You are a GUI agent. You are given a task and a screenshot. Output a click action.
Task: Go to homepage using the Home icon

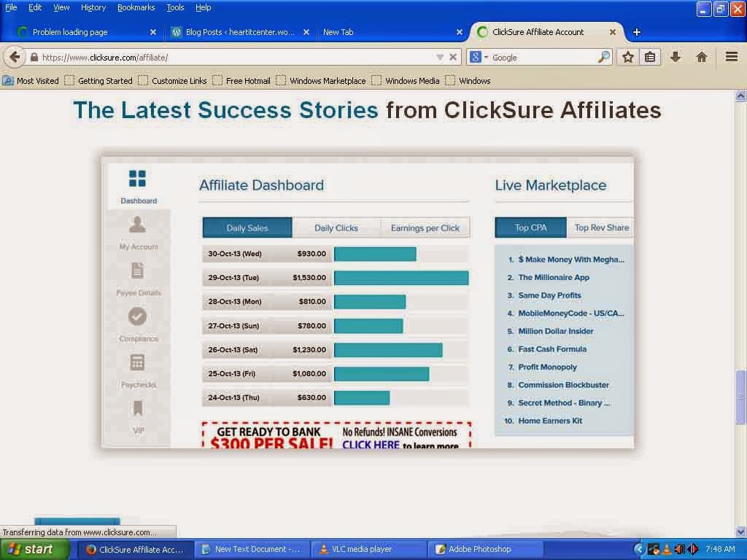pyautogui.click(x=700, y=56)
